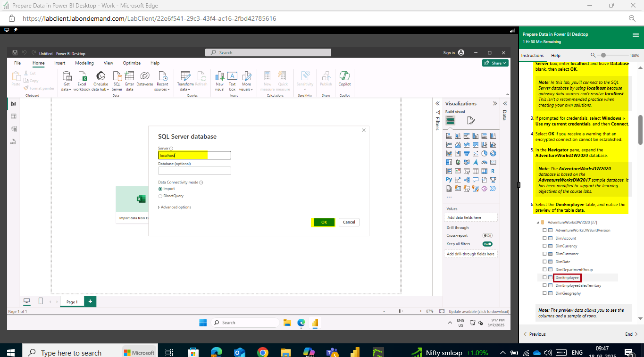Open the Excel workbook data source

tap(82, 76)
